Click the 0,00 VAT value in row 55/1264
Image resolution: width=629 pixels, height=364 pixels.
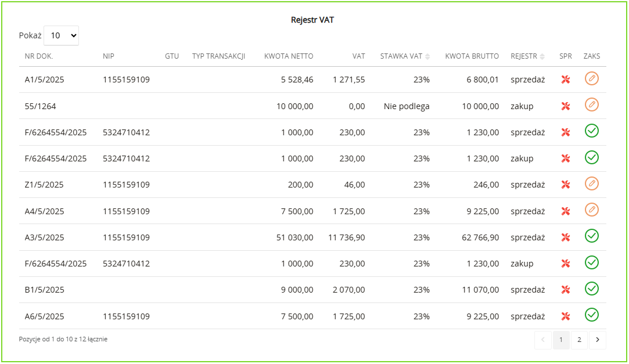[x=357, y=106]
